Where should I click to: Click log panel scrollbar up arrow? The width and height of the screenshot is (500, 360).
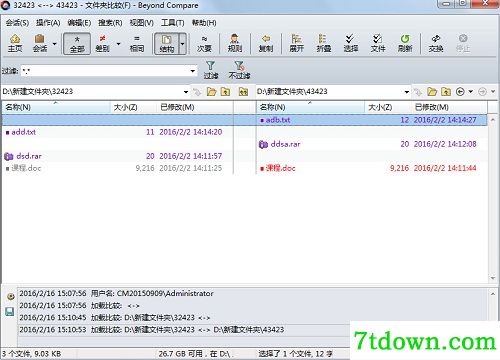coord(493,294)
